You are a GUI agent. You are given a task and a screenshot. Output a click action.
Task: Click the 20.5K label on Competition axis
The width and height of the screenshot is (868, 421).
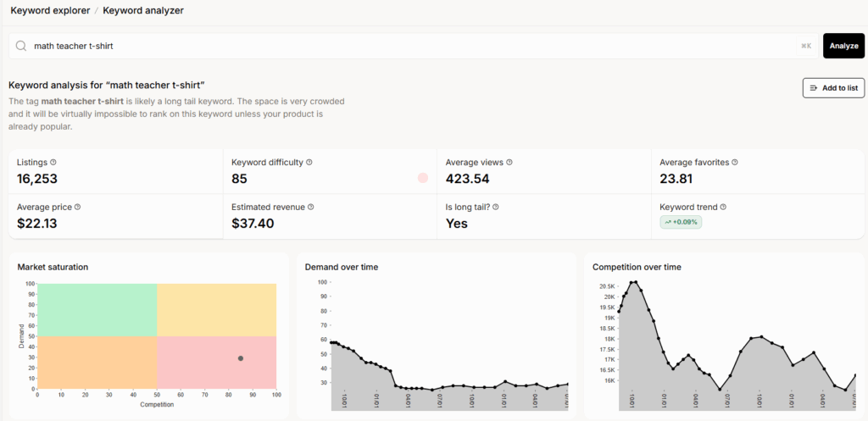point(607,286)
